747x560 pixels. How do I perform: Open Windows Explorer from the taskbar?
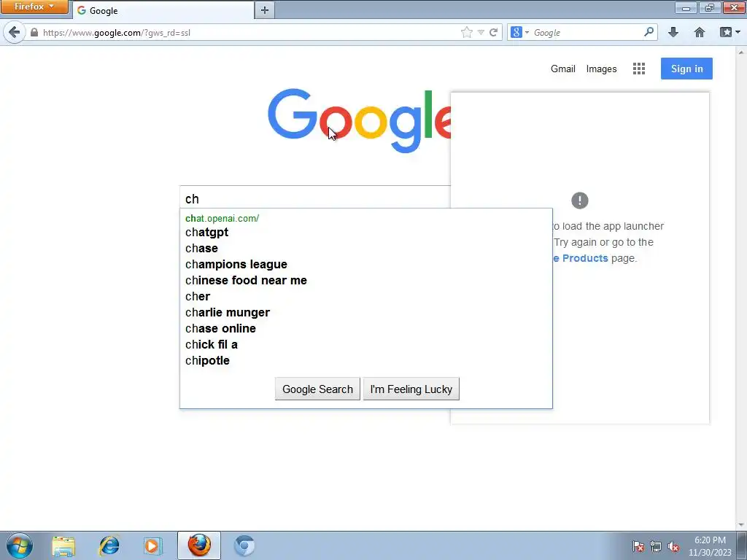pyautogui.click(x=63, y=545)
